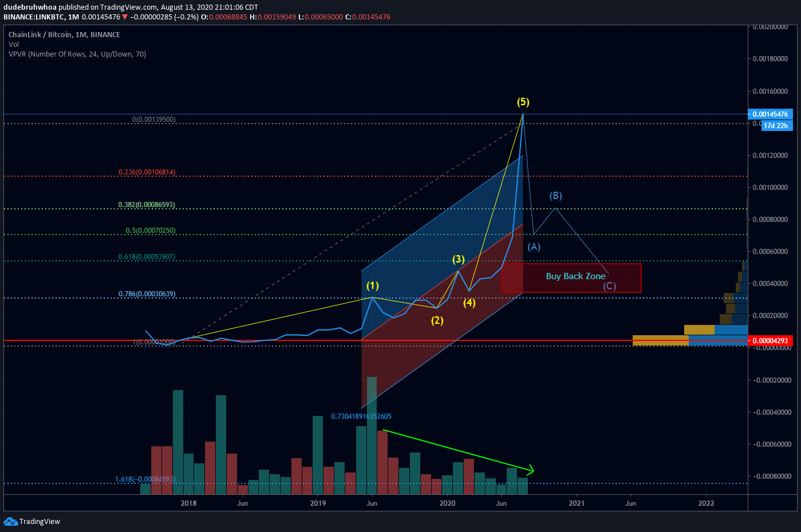The width and height of the screenshot is (801, 532).
Task: Click the Vol indicator legend
Action: [x=14, y=45]
